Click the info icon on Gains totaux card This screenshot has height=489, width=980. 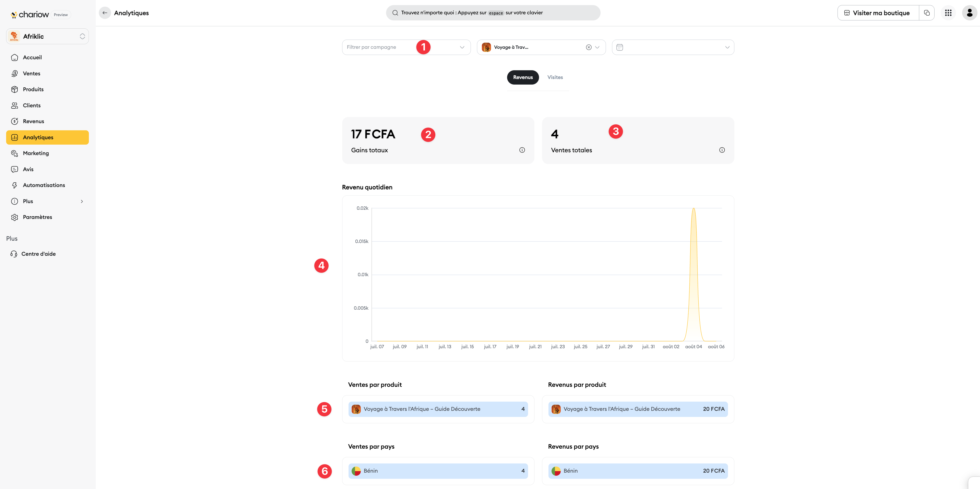[x=522, y=150]
